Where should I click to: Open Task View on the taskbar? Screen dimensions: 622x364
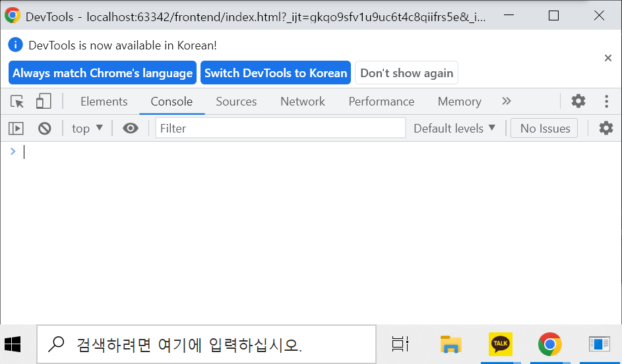pos(400,344)
